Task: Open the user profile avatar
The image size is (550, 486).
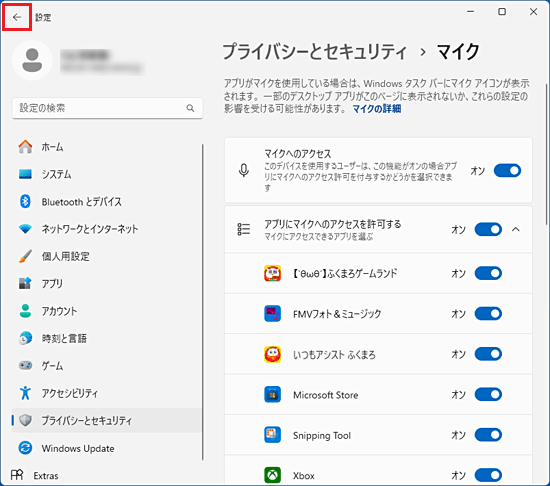Action: point(32,60)
